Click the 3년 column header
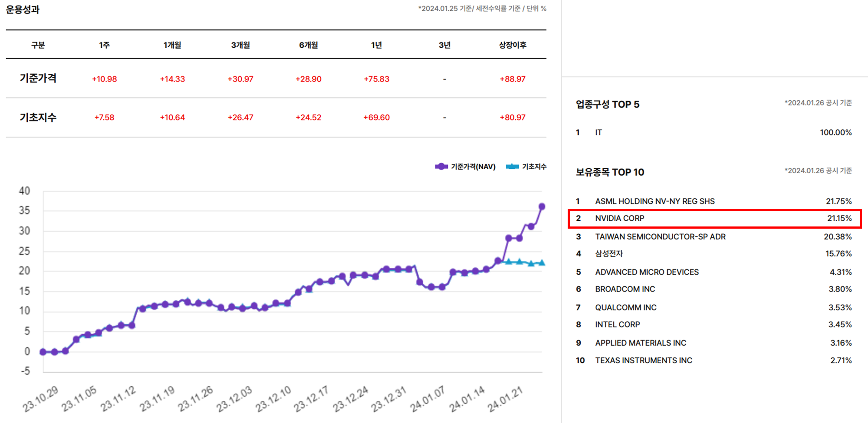868x423 pixels. (x=444, y=45)
